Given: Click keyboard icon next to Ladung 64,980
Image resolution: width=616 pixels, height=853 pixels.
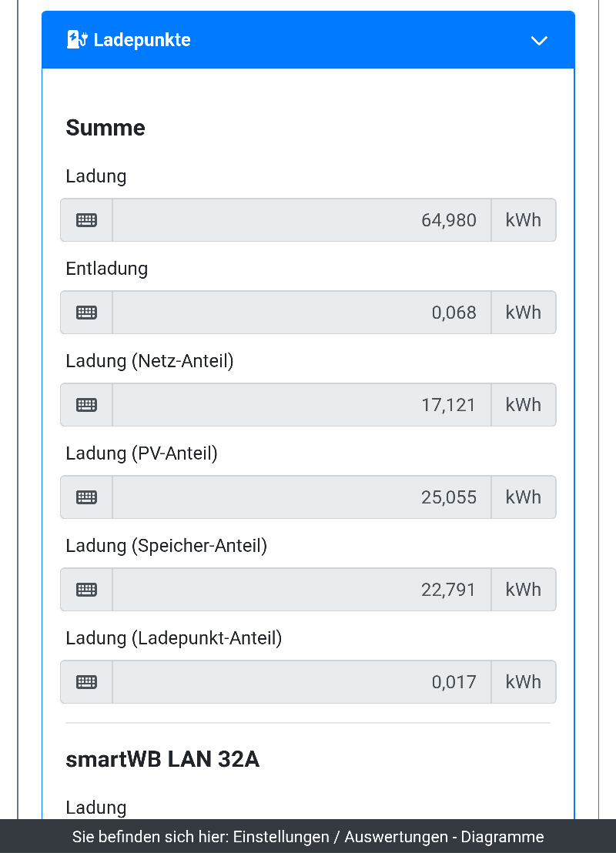Looking at the screenshot, I should point(86,220).
